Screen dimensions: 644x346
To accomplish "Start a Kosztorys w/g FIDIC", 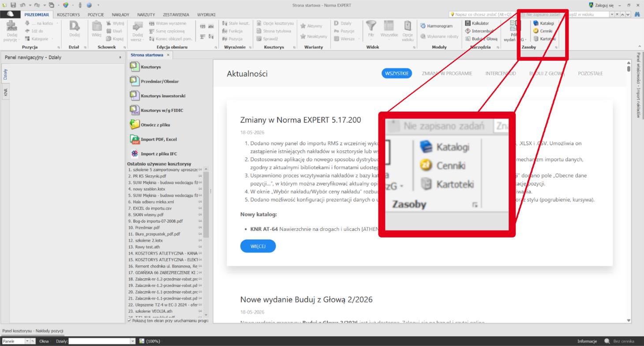I will (156, 110).
